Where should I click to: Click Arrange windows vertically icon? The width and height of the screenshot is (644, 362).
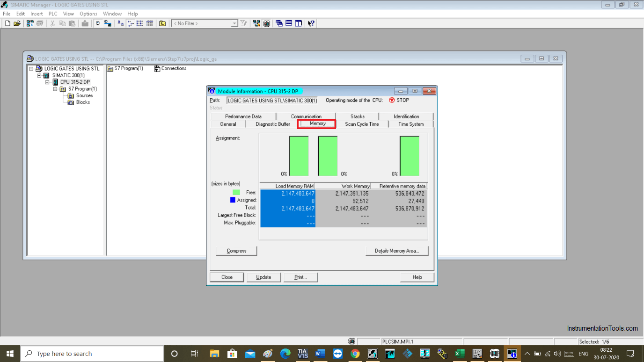point(298,23)
